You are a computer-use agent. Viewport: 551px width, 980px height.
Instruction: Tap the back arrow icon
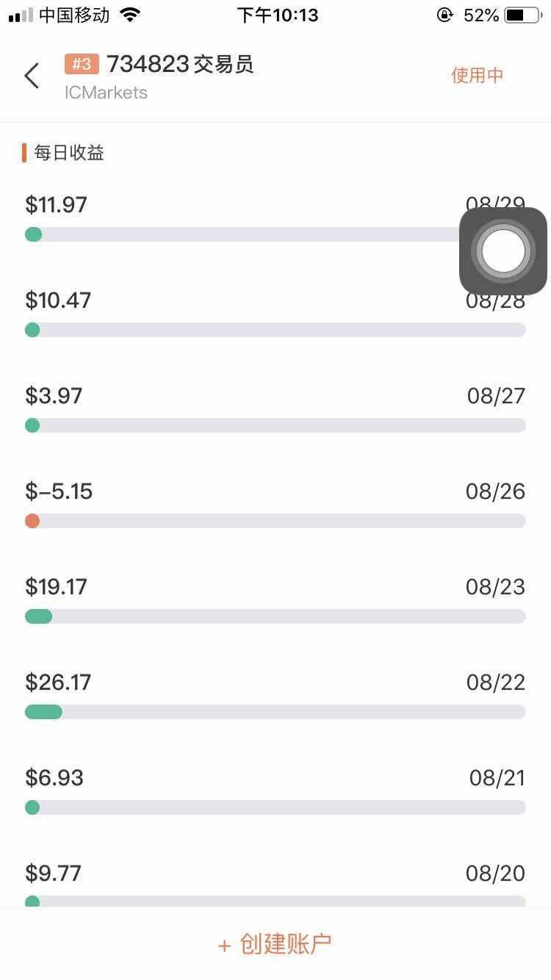[32, 76]
